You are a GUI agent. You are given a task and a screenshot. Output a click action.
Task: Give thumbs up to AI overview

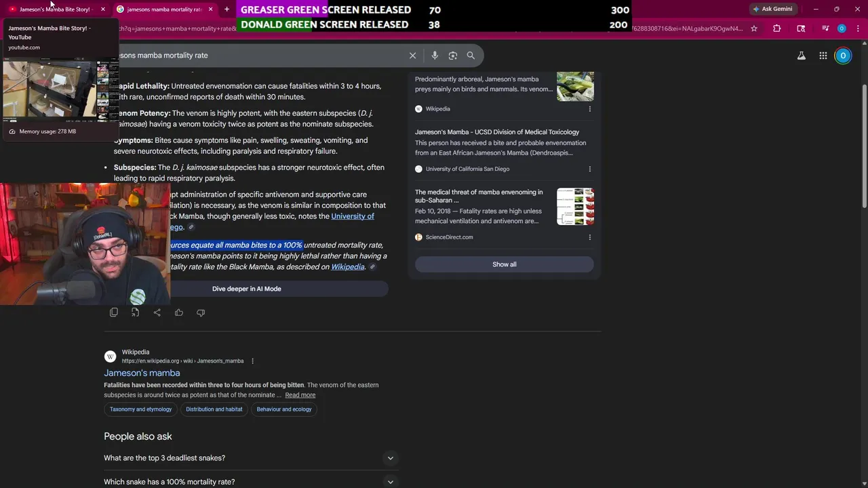click(x=179, y=312)
